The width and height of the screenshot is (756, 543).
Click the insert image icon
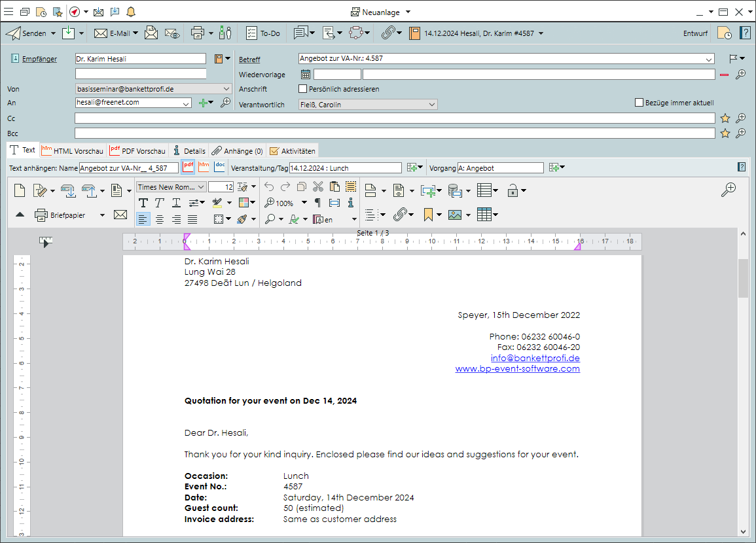(x=455, y=215)
